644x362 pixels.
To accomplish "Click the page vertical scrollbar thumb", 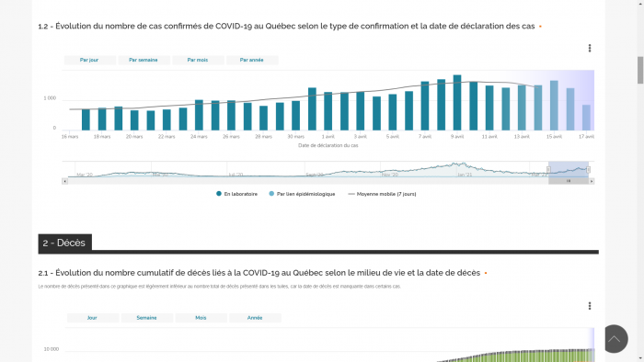I will point(640,70).
